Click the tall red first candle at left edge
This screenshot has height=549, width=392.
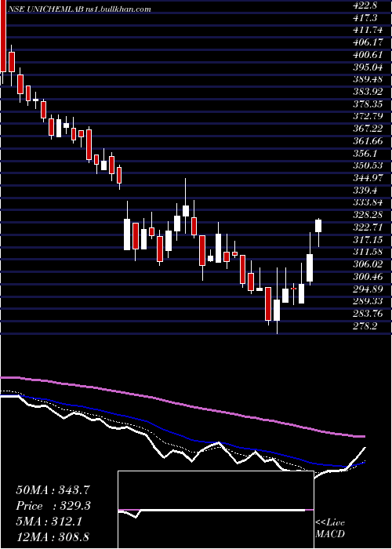point(3,36)
